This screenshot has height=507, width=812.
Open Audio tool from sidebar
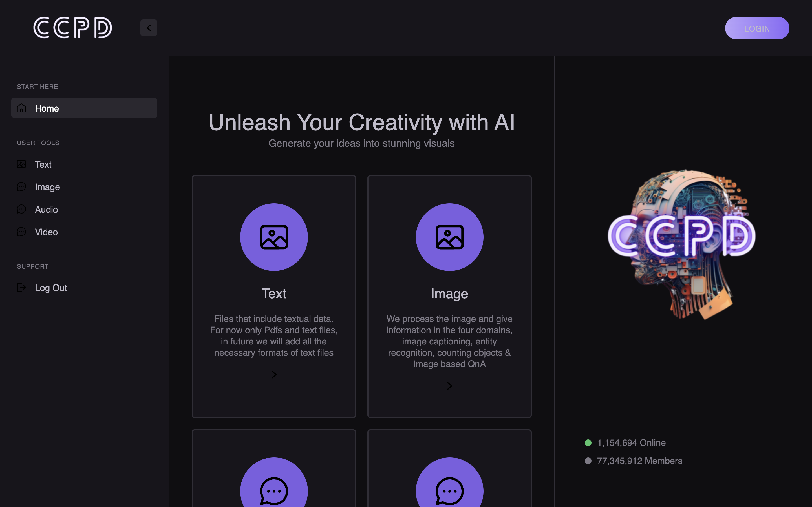(46, 209)
